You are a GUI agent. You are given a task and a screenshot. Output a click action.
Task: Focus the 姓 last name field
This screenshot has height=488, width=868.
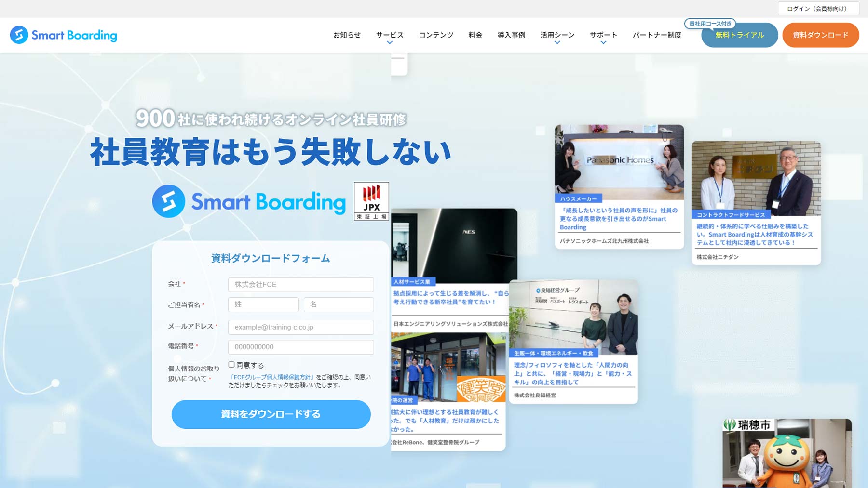click(x=263, y=304)
